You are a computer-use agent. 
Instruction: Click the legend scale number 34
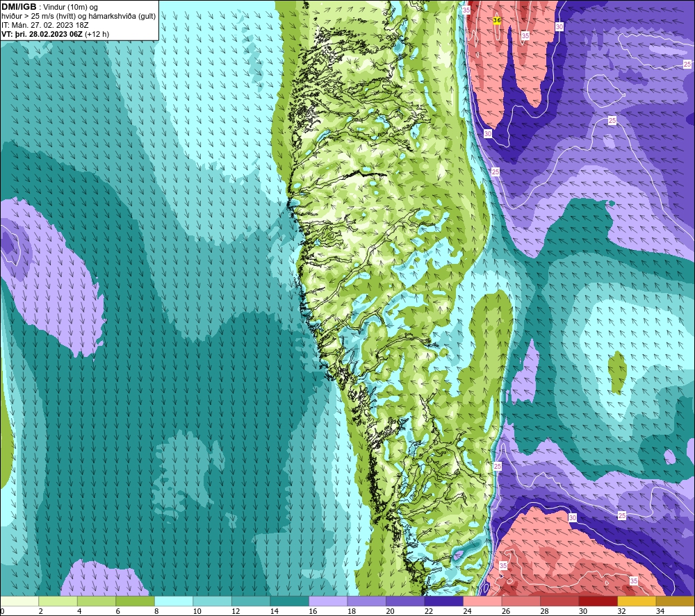(660, 611)
